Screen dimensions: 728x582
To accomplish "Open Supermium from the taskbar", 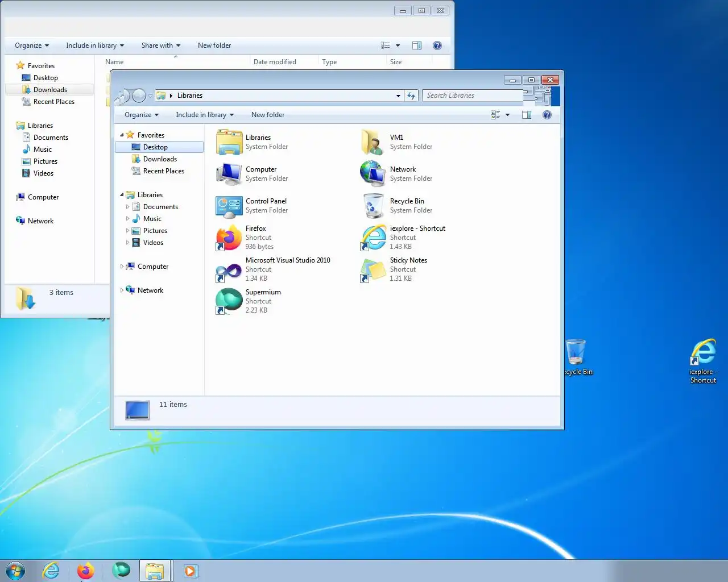I will (121, 571).
